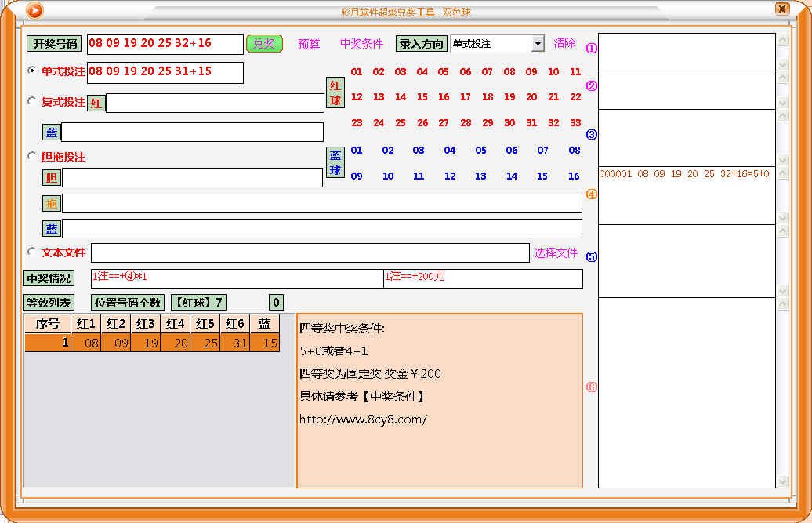Click the 蓝 label in dantuo section
This screenshot has width=812, height=523.
coord(51,228)
